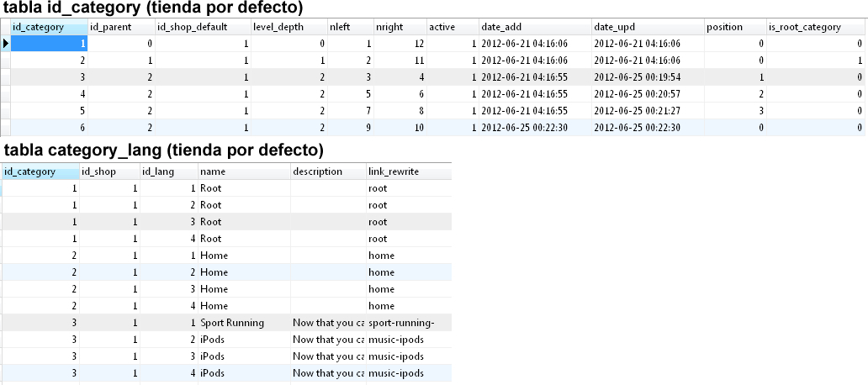Click the id_shop column header
The width and height of the screenshot is (868, 385).
108,171
